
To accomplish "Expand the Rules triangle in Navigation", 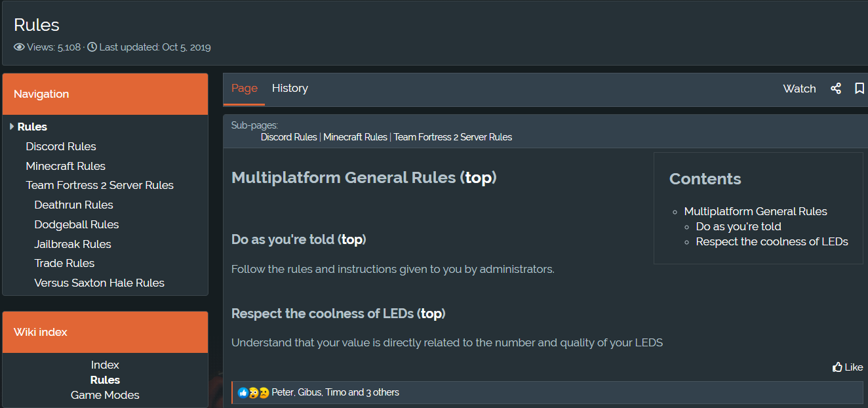I will (x=12, y=127).
